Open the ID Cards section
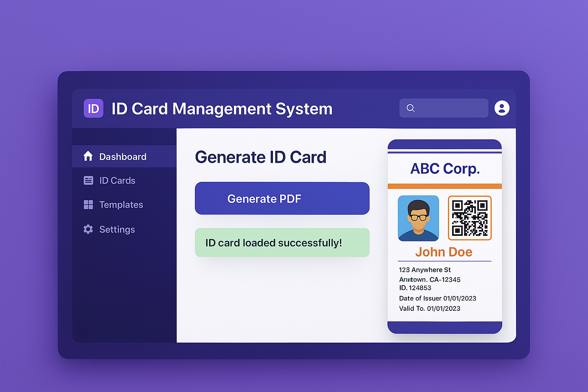The height and width of the screenshot is (392, 588). (117, 180)
